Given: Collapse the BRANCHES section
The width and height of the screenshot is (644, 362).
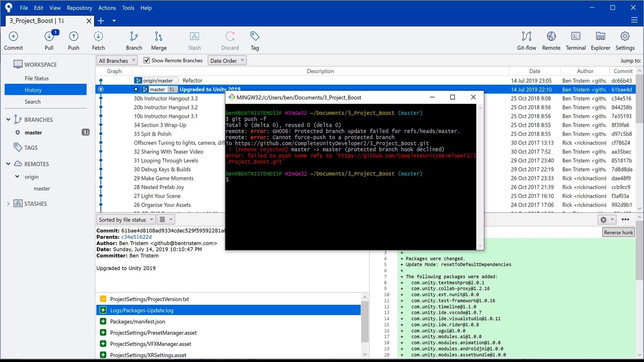Looking at the screenshot, I should (8, 119).
